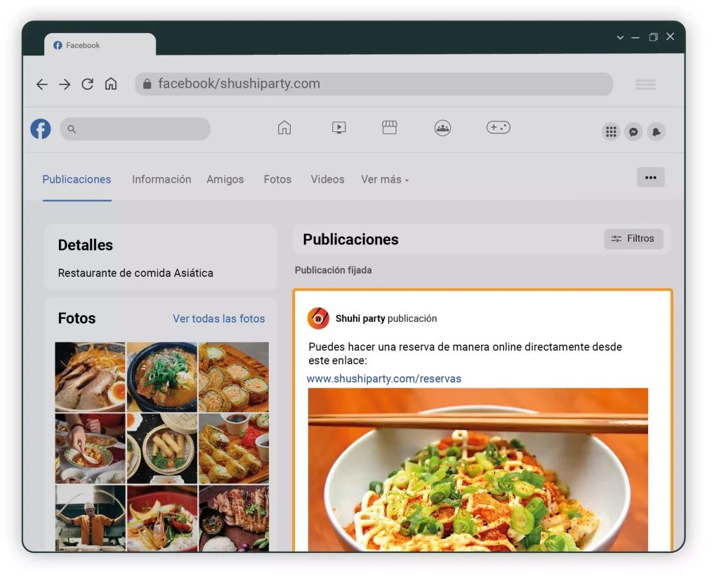Follow the Ver todas las fotos link
Viewport: 719px width, 588px height.
219,319
